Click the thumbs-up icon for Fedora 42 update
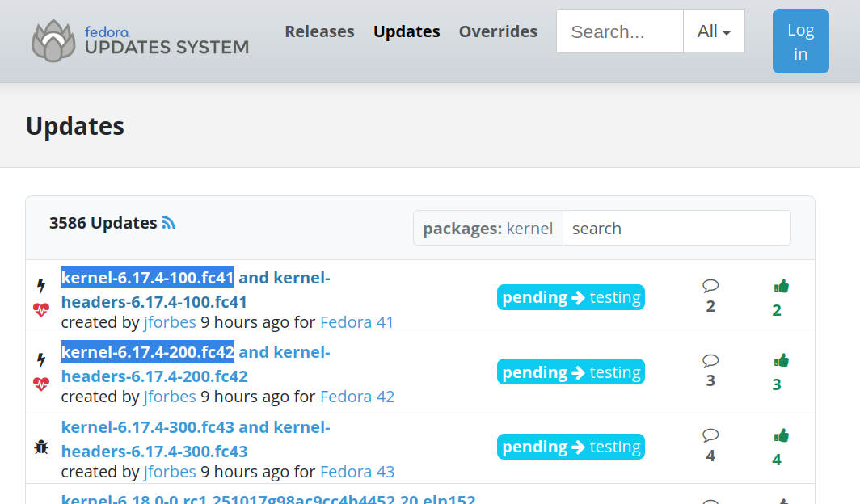Viewport: 860px width, 504px height. tap(781, 361)
